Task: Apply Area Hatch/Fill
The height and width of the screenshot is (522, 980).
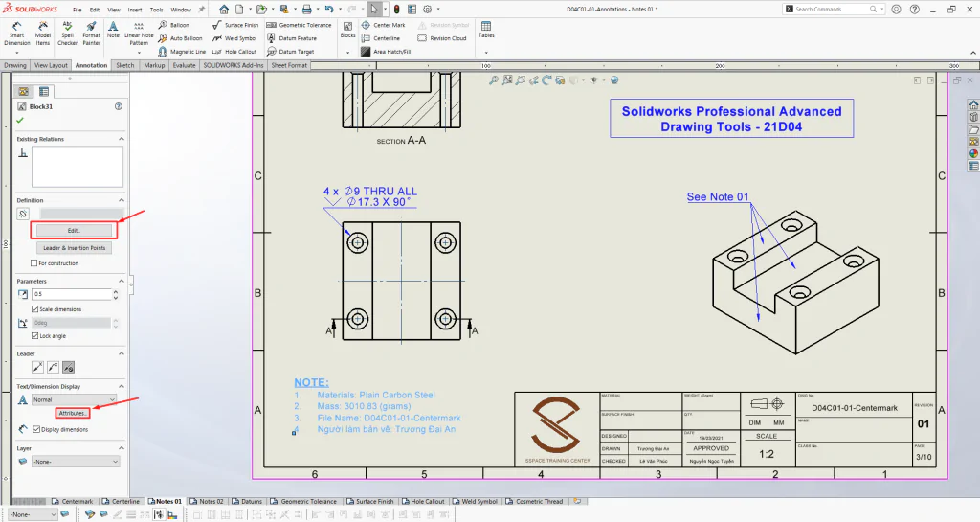Action: pos(387,52)
